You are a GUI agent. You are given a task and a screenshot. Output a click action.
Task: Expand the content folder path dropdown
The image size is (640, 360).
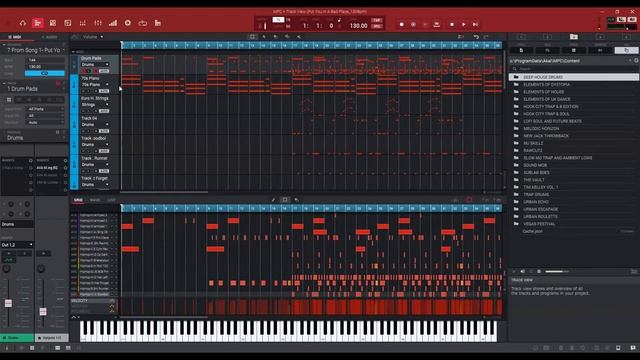point(631,60)
